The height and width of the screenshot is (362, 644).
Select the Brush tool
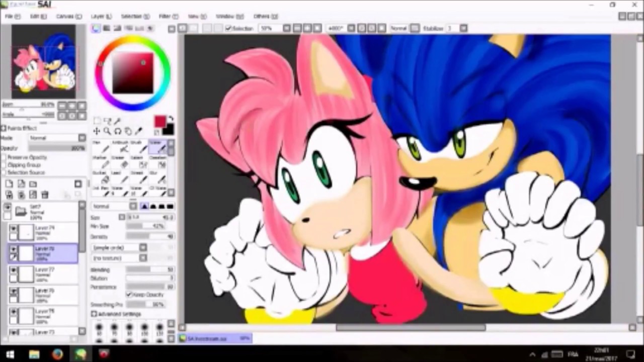[x=138, y=147]
